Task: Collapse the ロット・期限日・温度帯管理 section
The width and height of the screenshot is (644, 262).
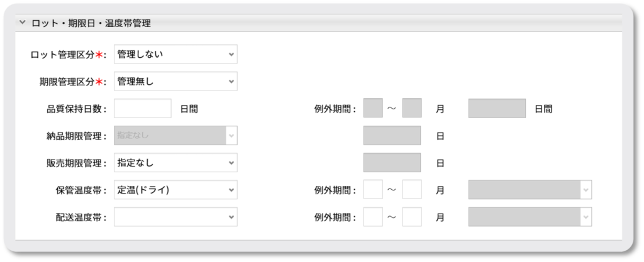Action: click(23, 23)
